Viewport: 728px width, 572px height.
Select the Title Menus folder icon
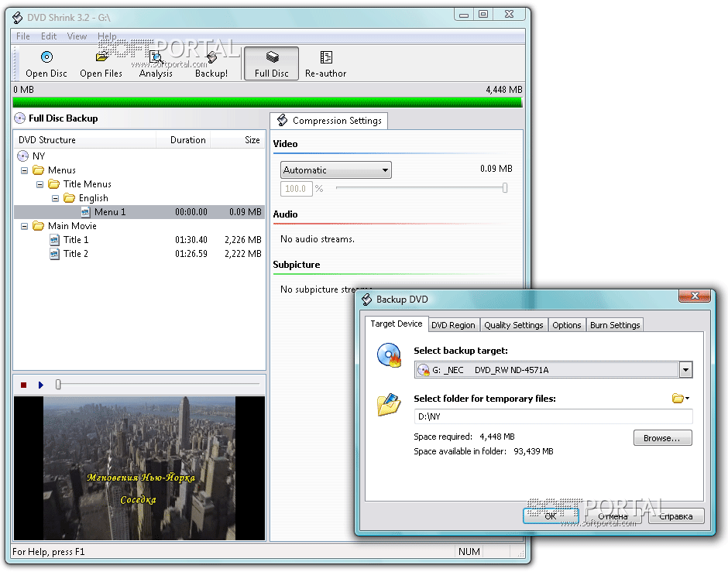pyautogui.click(x=54, y=184)
